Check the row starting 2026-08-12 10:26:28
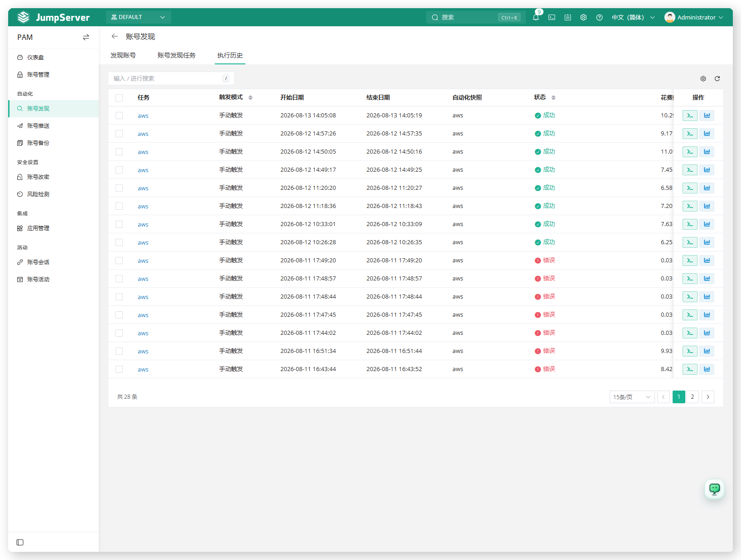Screen dimensions: 741x560 coord(119,242)
